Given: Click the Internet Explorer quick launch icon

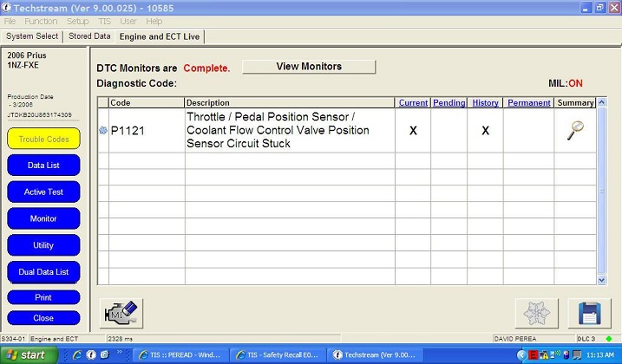Looking at the screenshot, I should point(78,354).
